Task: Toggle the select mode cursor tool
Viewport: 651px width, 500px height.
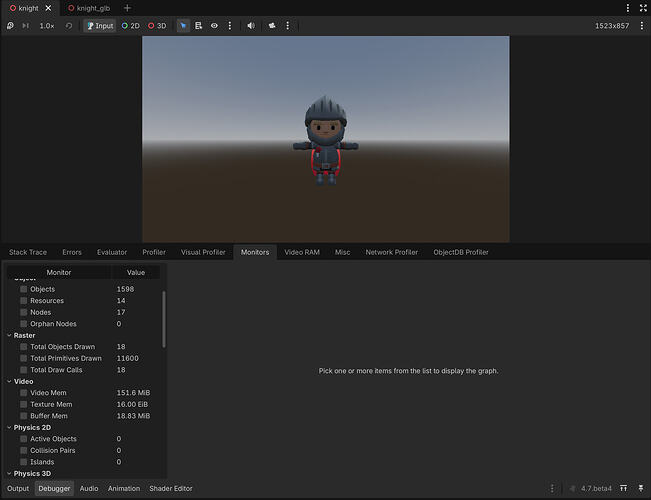Action: point(183,26)
